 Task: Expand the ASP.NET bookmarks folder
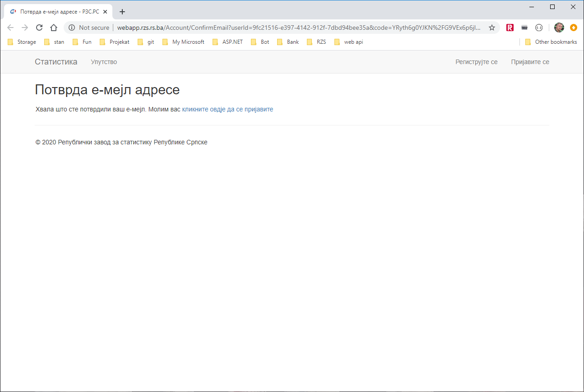pyautogui.click(x=227, y=42)
